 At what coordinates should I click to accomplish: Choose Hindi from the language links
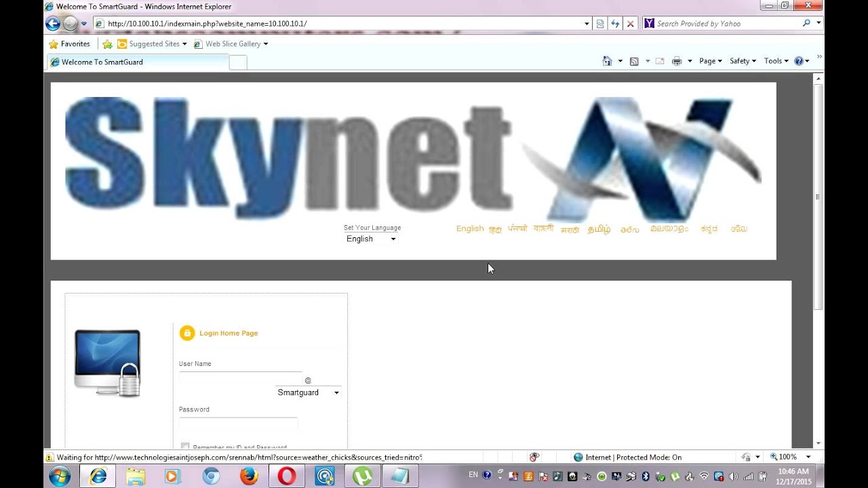pyautogui.click(x=495, y=230)
